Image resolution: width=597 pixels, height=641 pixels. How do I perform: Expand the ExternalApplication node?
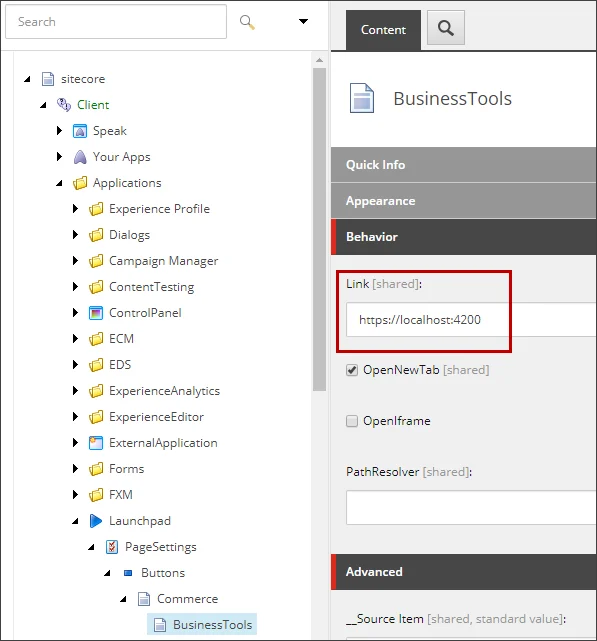pyautogui.click(x=75, y=443)
